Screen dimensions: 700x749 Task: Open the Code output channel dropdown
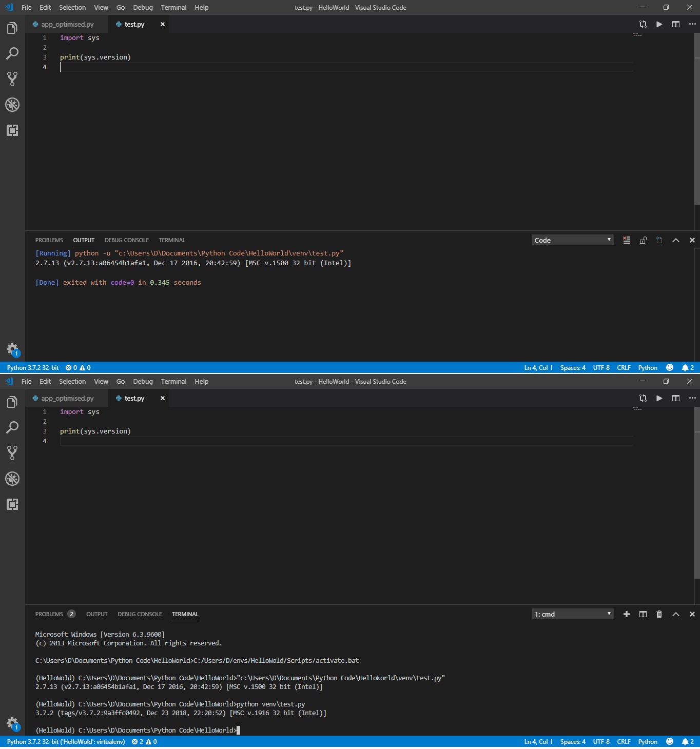point(572,240)
